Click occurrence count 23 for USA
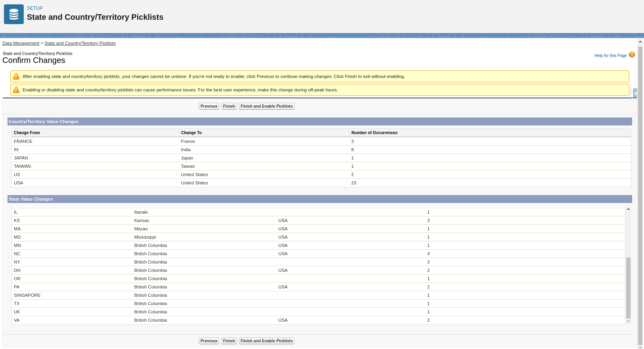Viewport: 644px width, 349px height. 354,183
